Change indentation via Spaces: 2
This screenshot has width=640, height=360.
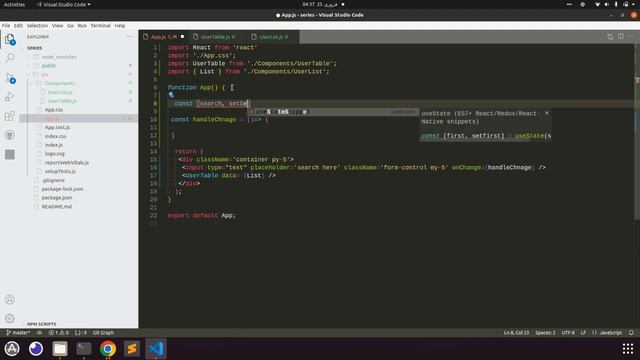click(x=545, y=333)
